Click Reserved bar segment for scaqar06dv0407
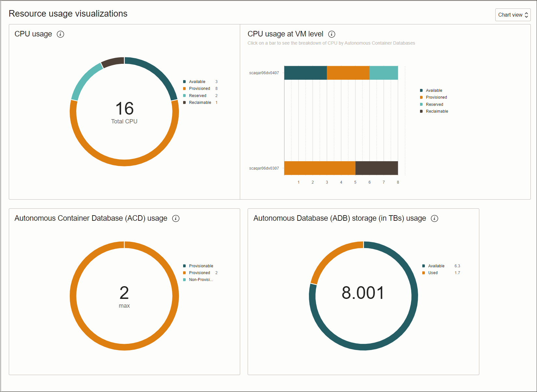 [x=384, y=73]
